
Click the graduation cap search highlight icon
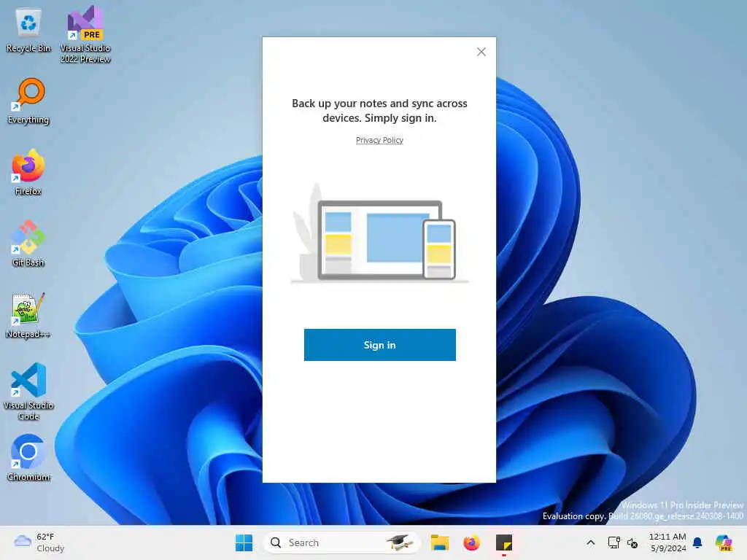coord(399,542)
